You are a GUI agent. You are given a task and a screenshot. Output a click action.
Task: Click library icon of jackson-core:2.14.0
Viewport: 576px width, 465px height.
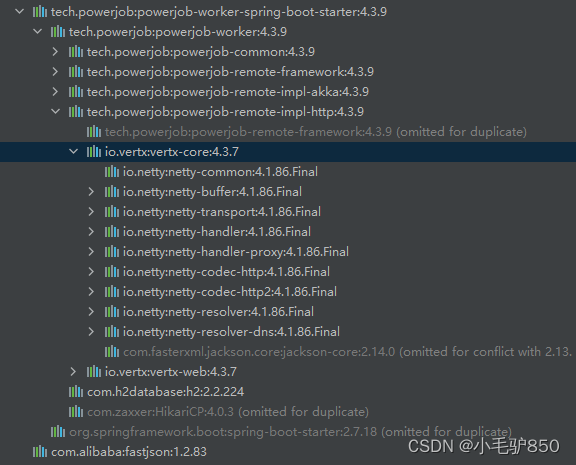tap(112, 352)
